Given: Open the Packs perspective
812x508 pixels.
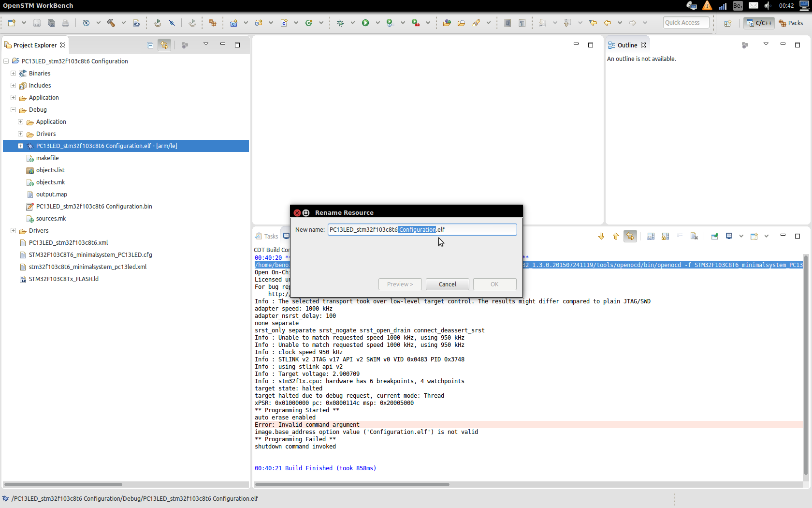Looking at the screenshot, I should pyautogui.click(x=791, y=23).
